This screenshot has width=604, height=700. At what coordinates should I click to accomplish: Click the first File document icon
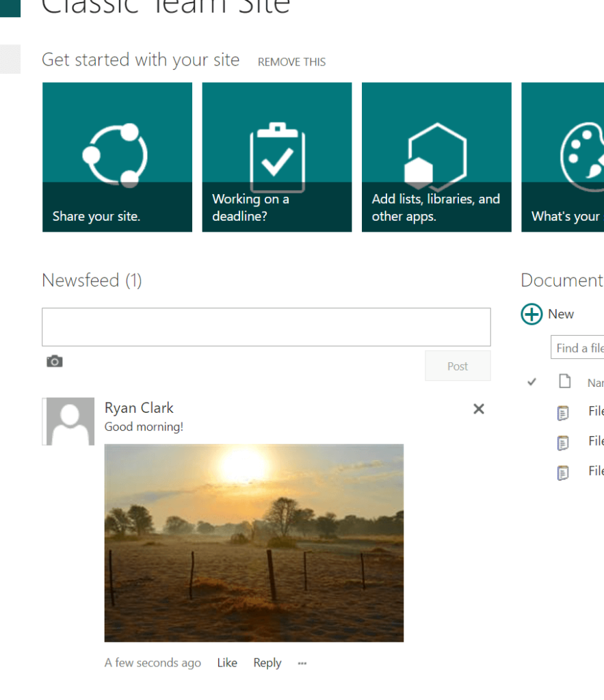[x=563, y=412]
